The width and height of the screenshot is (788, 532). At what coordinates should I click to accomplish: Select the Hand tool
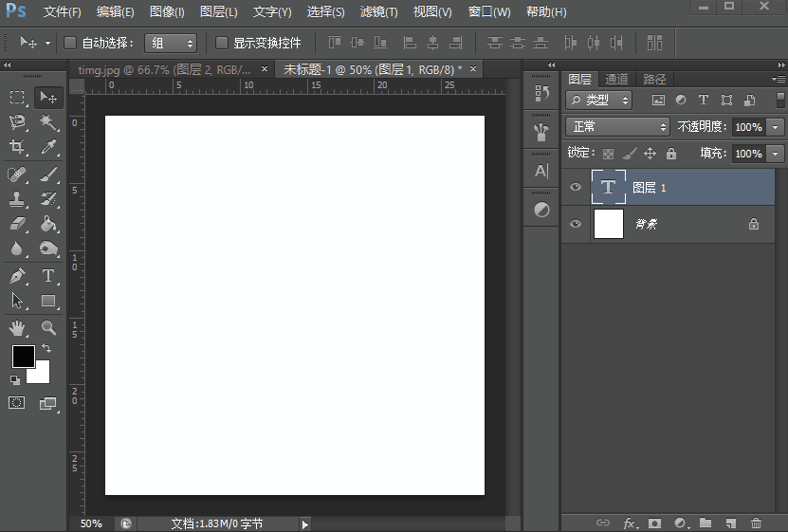tap(17, 328)
